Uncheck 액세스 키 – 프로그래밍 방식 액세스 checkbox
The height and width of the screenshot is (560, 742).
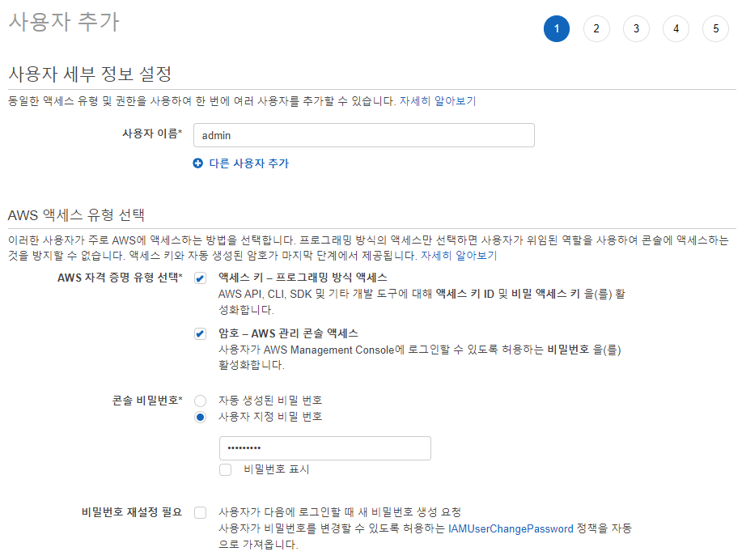click(x=200, y=278)
